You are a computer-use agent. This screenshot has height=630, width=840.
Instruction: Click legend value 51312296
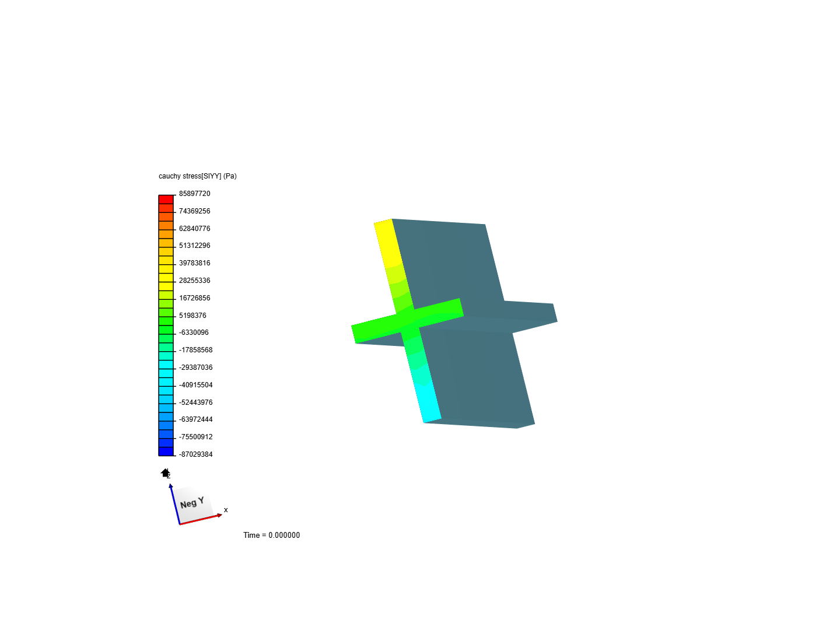click(x=194, y=246)
